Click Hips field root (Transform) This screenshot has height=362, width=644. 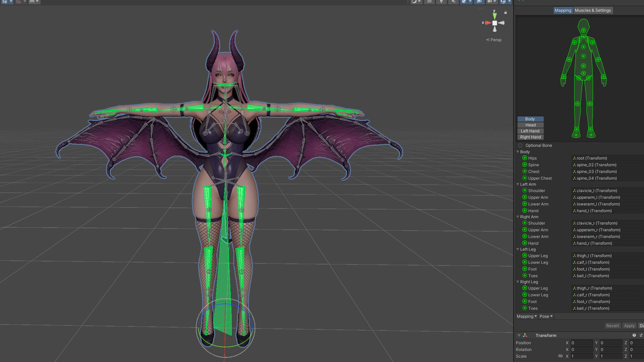point(608,158)
